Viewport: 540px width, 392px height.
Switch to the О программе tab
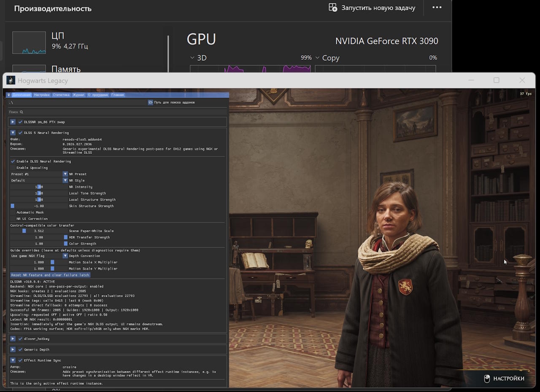click(x=98, y=95)
